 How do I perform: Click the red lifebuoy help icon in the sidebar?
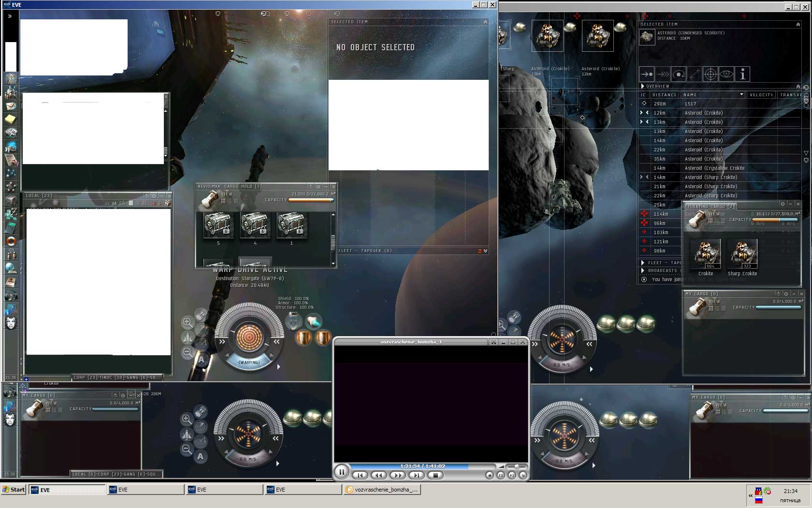tap(11, 240)
